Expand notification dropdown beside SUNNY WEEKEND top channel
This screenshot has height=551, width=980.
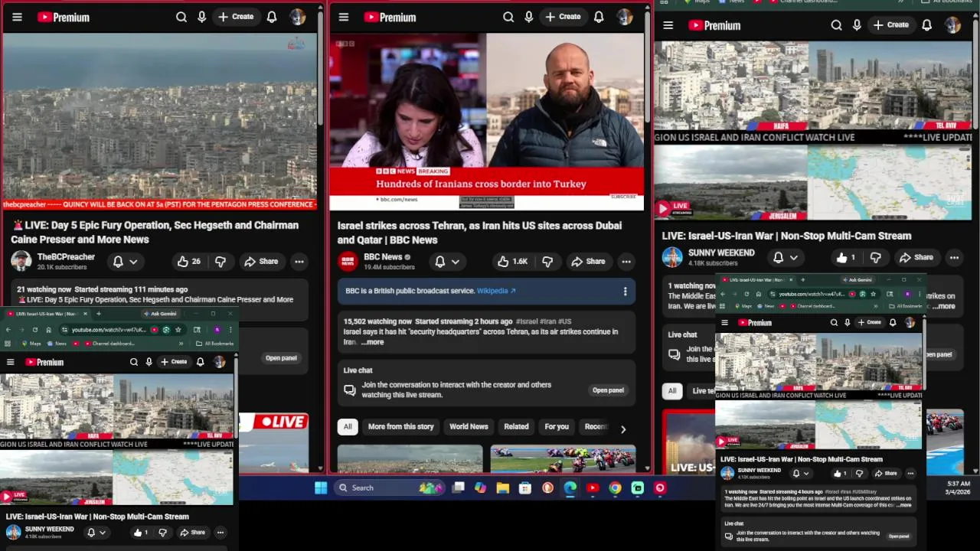click(794, 258)
